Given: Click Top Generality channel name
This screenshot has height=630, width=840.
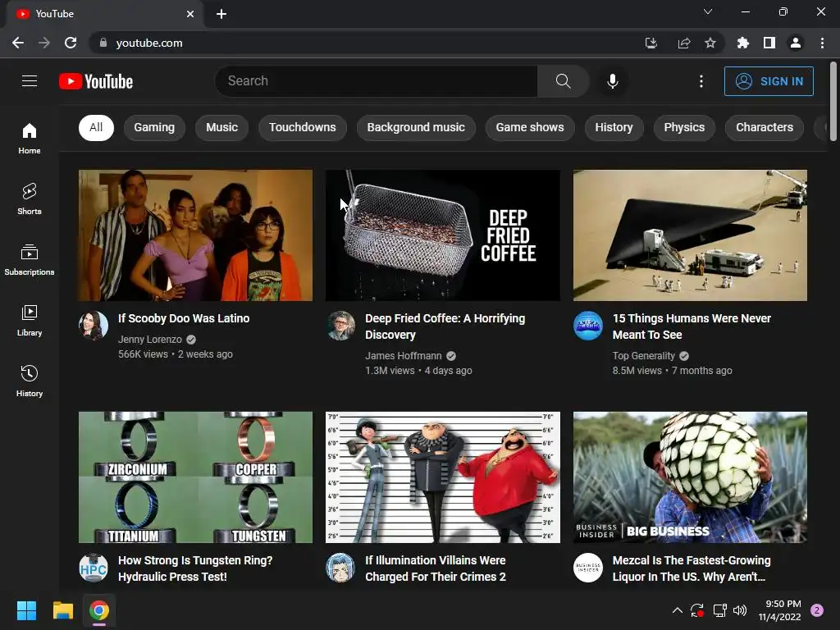Looking at the screenshot, I should point(643,356).
